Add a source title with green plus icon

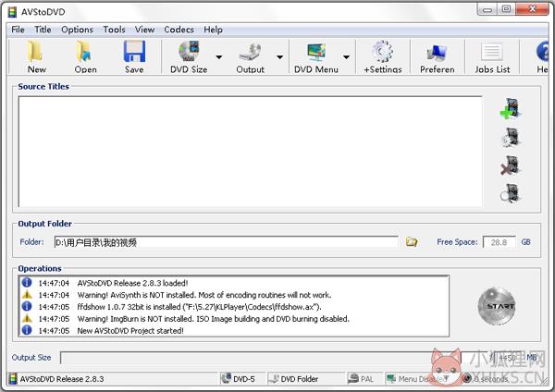(x=511, y=108)
